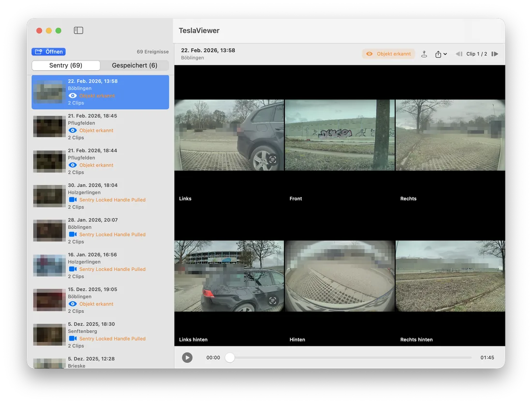Play the video clip

[x=187, y=358]
